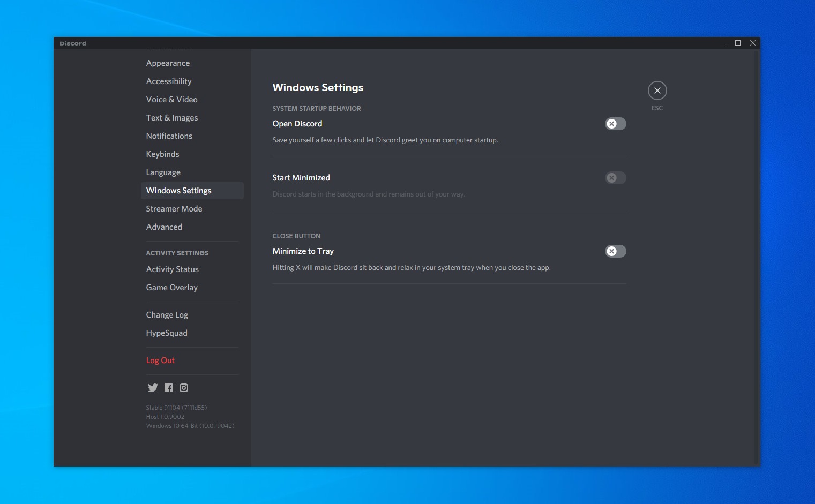Select Keybinds in the sidebar
815x504 pixels.
[x=192, y=154]
